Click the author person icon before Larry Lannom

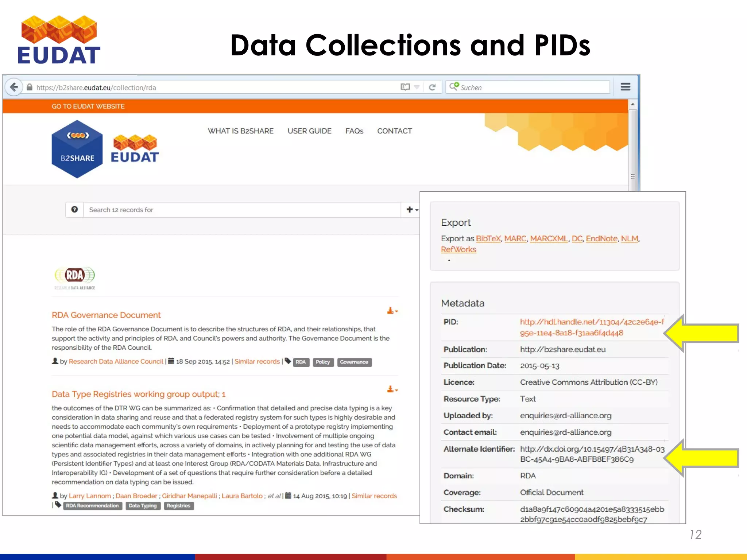(x=55, y=495)
